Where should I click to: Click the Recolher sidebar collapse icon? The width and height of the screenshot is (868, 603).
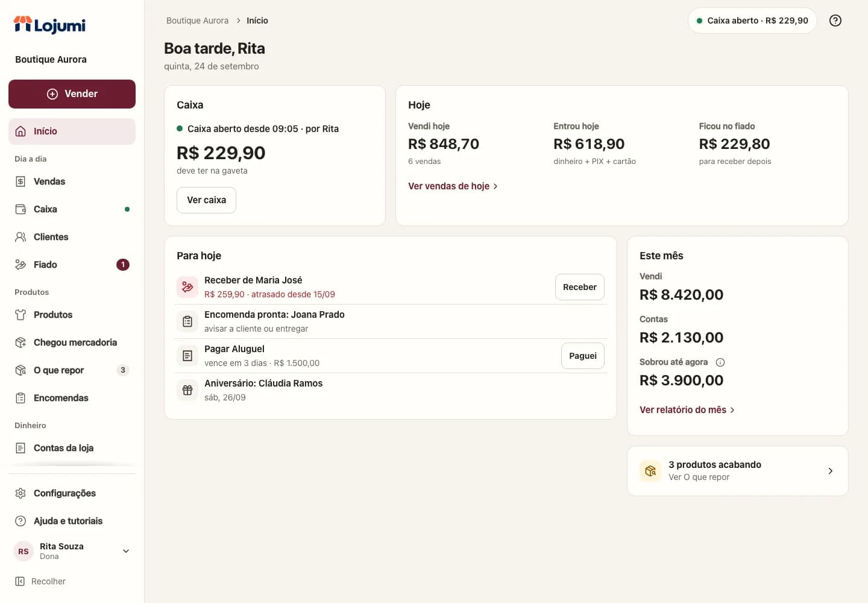pos(20,581)
